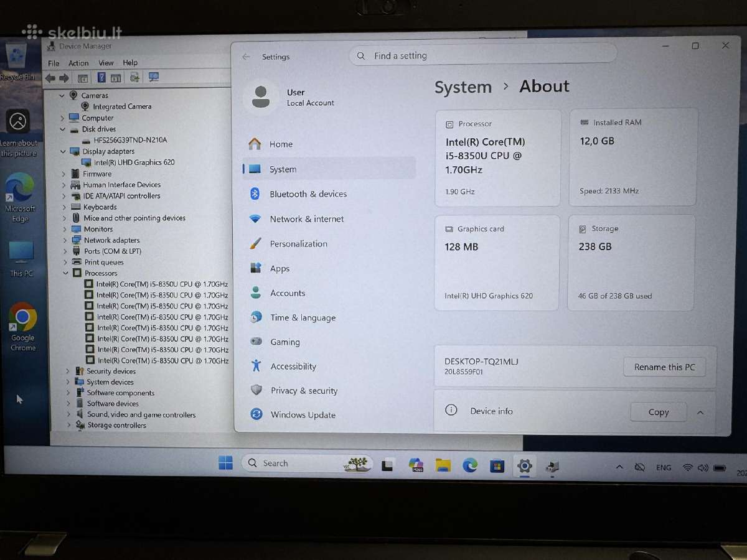747x560 pixels.
Task: Open the Action menu in Device Manager
Action: coord(78,63)
